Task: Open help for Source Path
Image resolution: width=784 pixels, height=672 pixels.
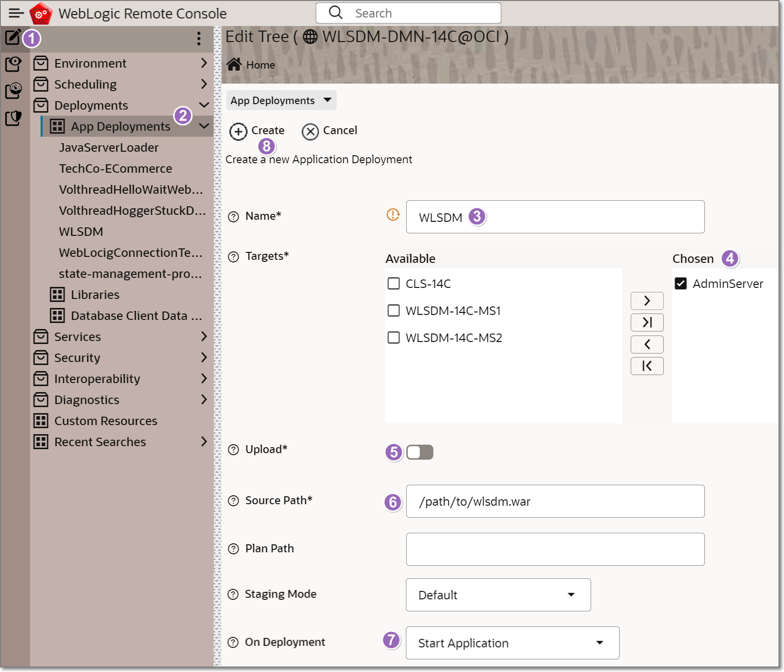Action: [233, 501]
